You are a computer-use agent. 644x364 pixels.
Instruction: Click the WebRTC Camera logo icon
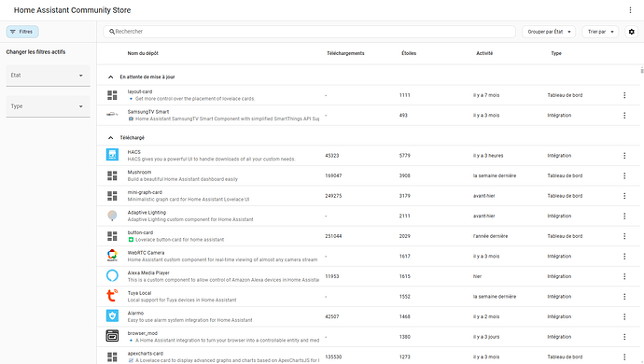click(x=112, y=256)
